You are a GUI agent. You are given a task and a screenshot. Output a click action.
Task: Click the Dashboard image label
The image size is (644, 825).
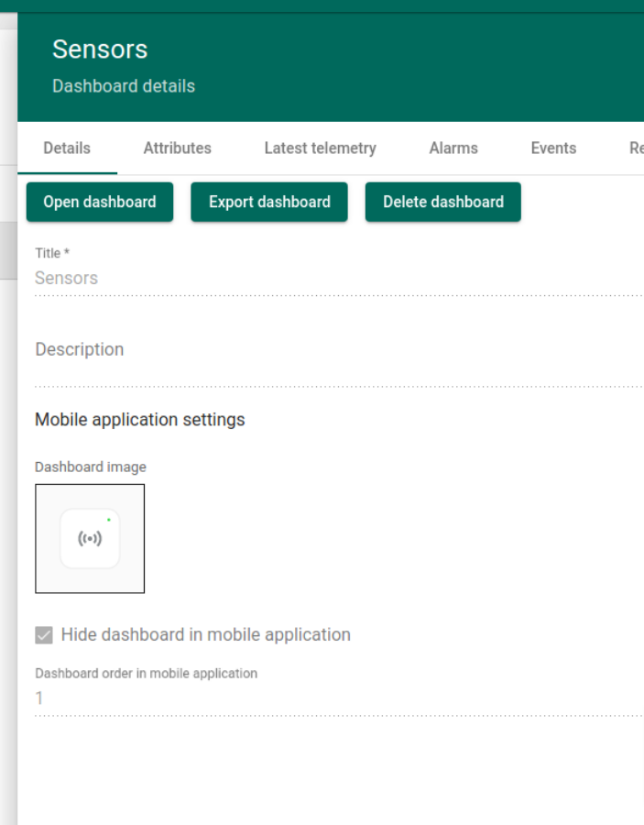[91, 467]
